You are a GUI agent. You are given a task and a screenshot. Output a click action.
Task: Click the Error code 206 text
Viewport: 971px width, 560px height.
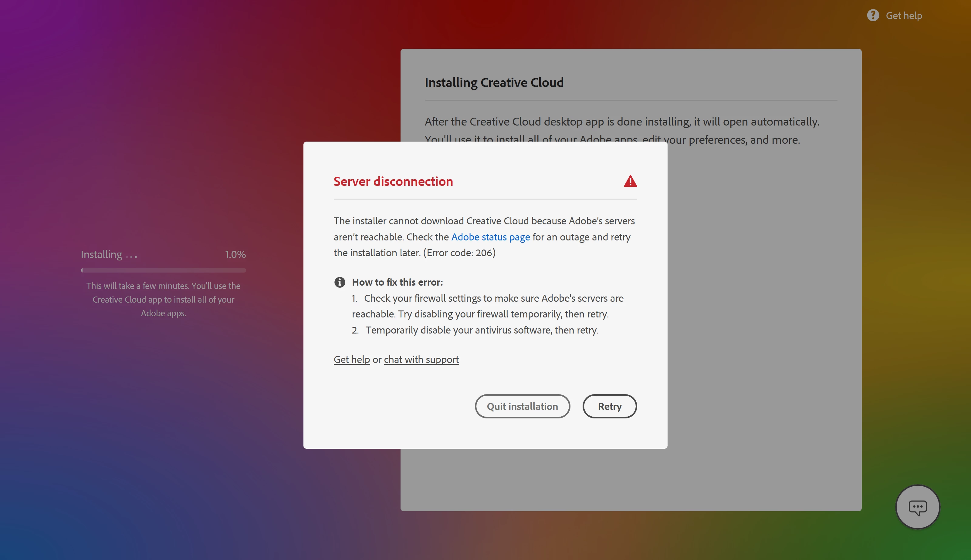point(459,253)
